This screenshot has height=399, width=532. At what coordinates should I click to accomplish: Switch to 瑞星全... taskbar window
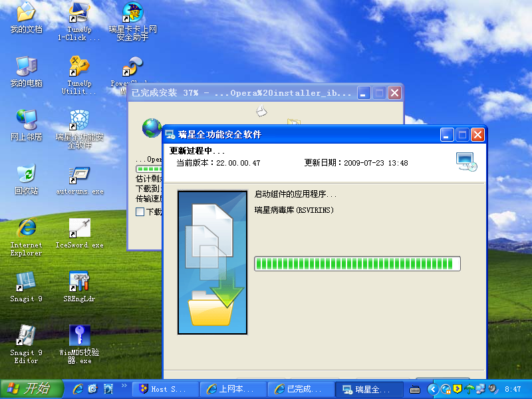369,389
